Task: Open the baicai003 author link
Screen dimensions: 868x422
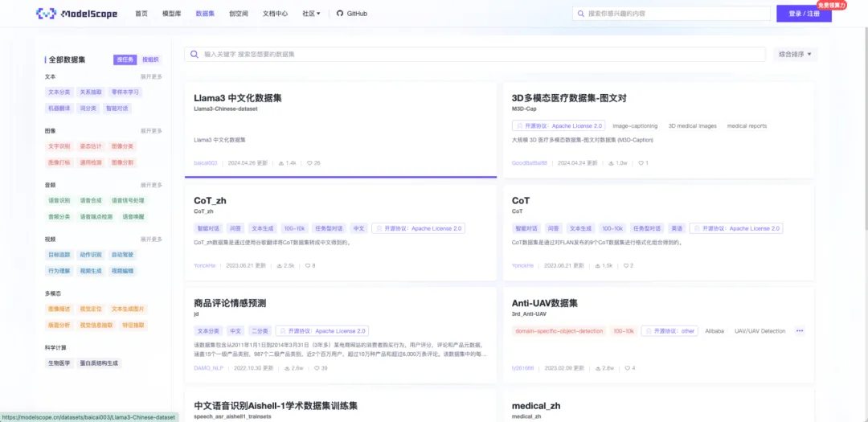Action: tap(206, 163)
